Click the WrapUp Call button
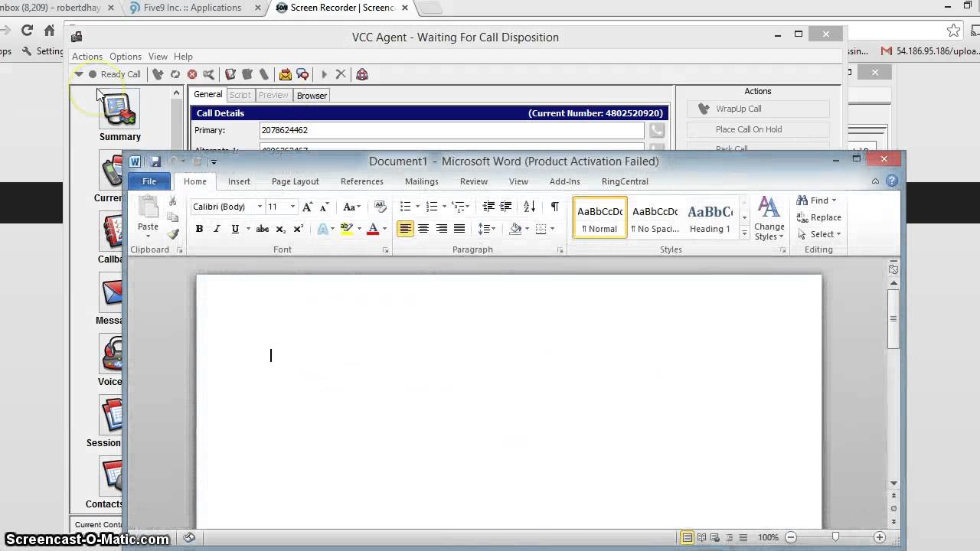The image size is (980, 551). [x=758, y=109]
